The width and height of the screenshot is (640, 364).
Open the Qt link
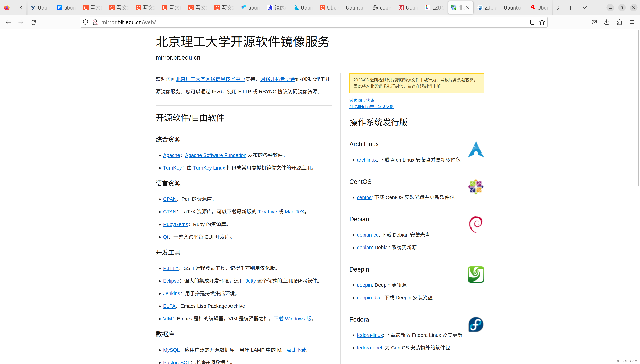pos(166,237)
